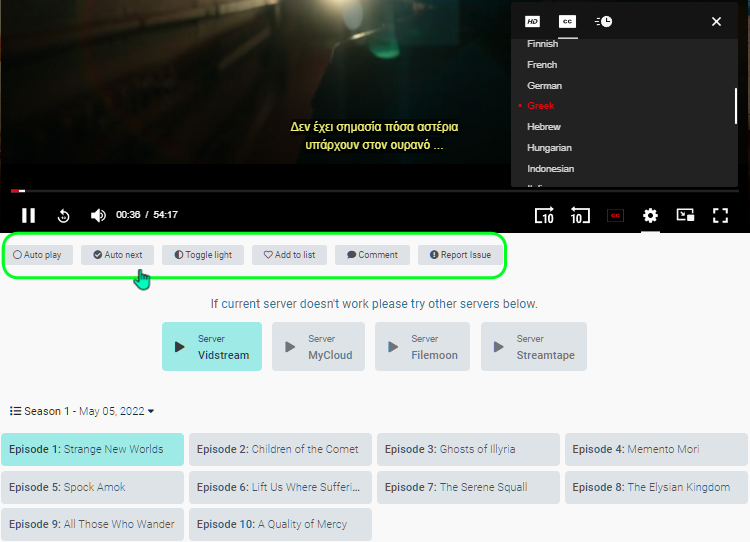This screenshot has width=750, height=542.
Task: Play Episode 8: The Elysian Kingdom
Action: point(656,487)
